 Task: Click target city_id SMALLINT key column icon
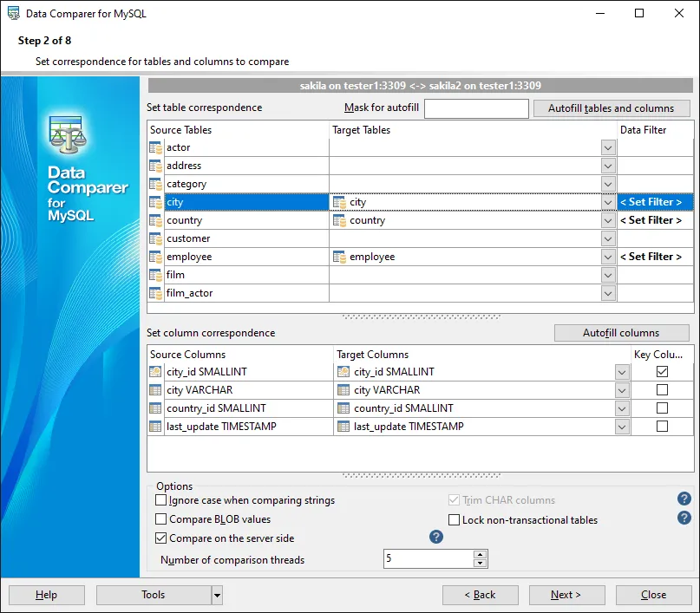tap(343, 372)
